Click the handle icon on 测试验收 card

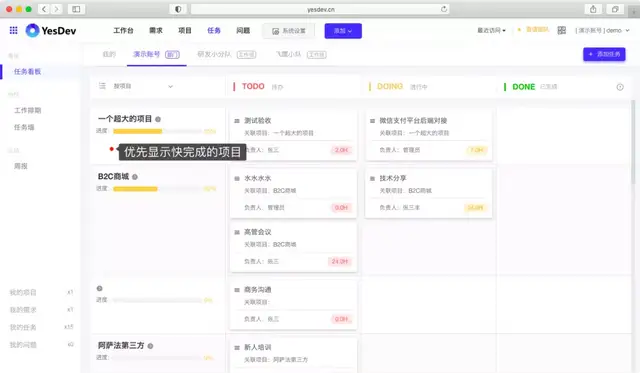point(237,121)
